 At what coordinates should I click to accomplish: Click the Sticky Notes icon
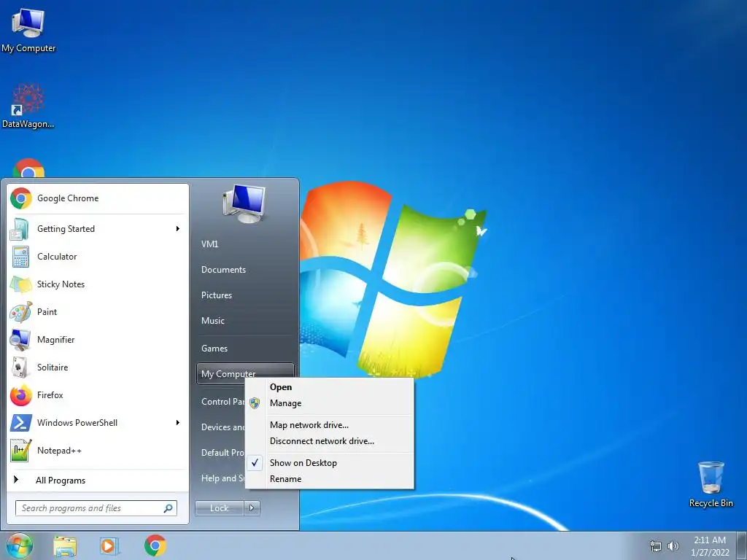click(21, 284)
